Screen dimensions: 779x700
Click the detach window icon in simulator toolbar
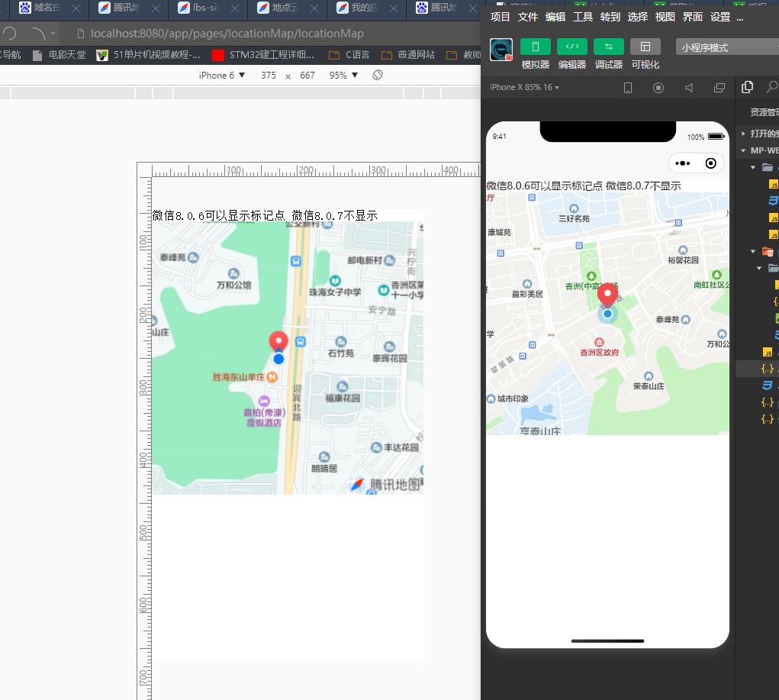click(719, 88)
